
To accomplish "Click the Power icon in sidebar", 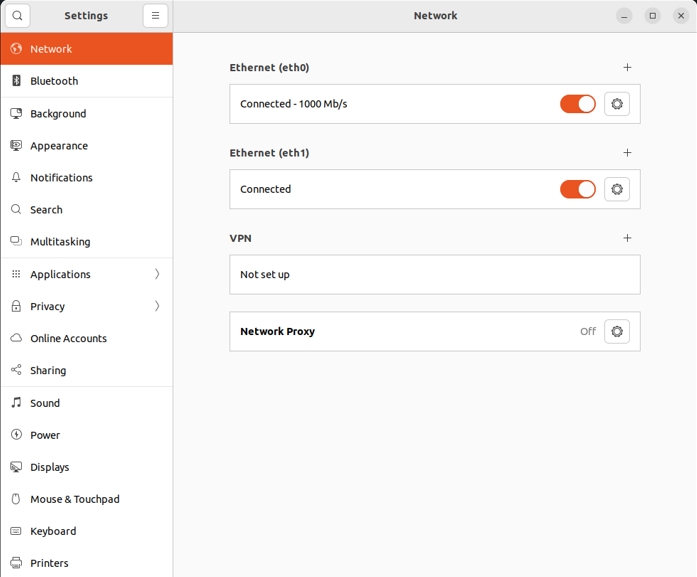I will (x=16, y=435).
